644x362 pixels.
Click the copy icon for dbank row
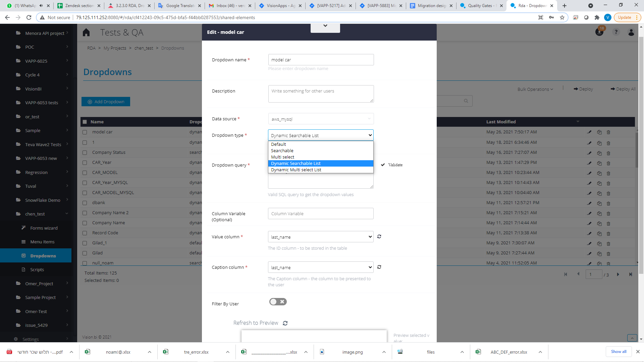pyautogui.click(x=599, y=203)
